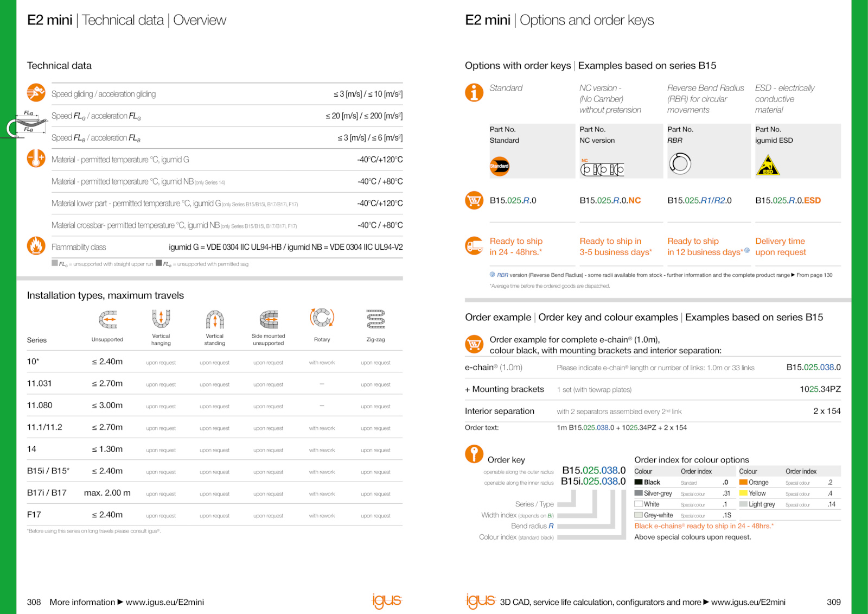
Task: Click 'Ready to ship in 24 - 48hrs.' text
Action: pos(516,246)
